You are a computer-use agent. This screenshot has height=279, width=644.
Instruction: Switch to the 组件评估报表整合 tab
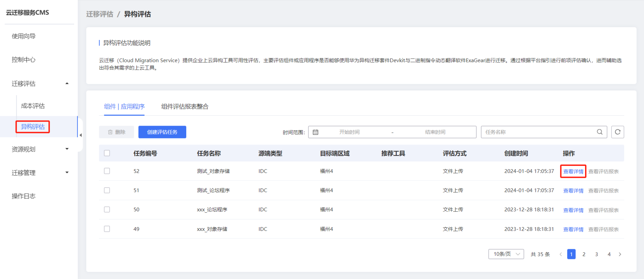click(185, 107)
